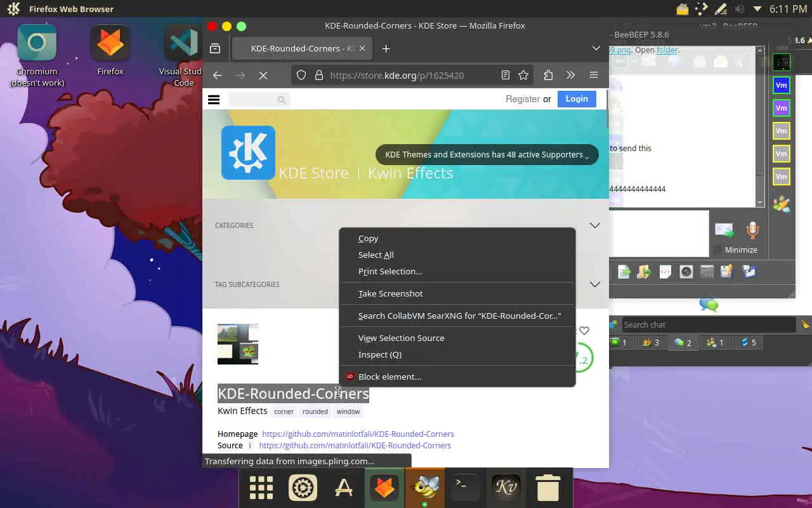Viewport: 812px width, 508px height.
Task: Open the Source GitHub link
Action: (x=355, y=445)
